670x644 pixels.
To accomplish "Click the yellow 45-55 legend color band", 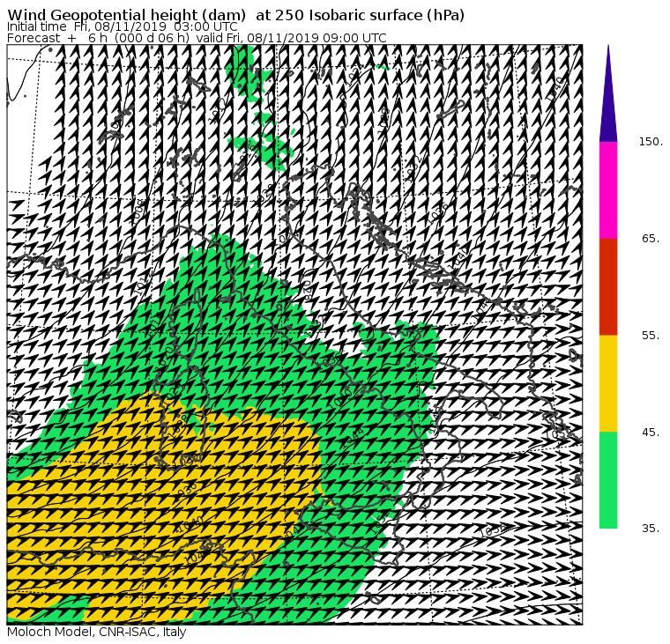I will (x=608, y=383).
